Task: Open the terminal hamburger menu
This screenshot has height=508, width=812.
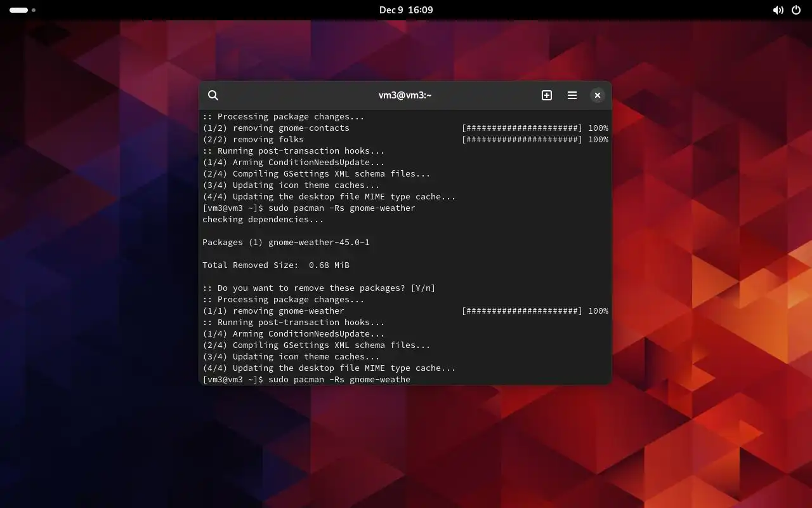Action: pos(572,95)
